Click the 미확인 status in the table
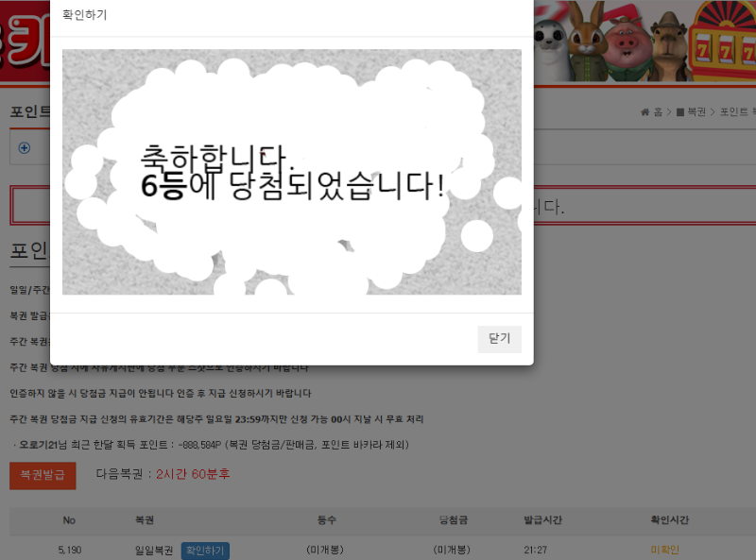Viewport: 756px width, 560px height. pyautogui.click(x=665, y=550)
